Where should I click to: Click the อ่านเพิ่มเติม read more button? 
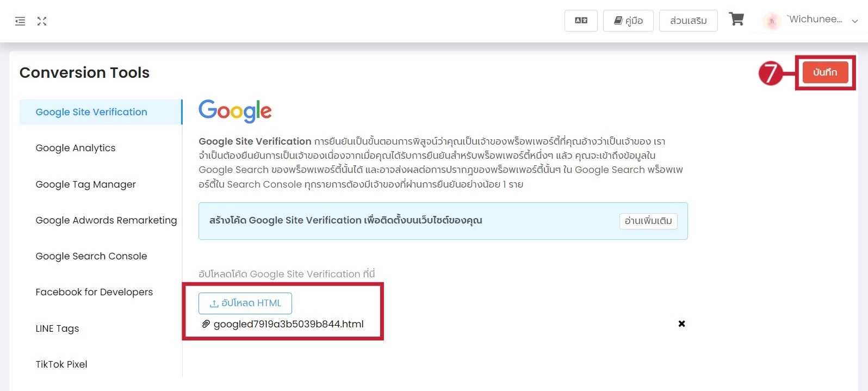click(648, 221)
